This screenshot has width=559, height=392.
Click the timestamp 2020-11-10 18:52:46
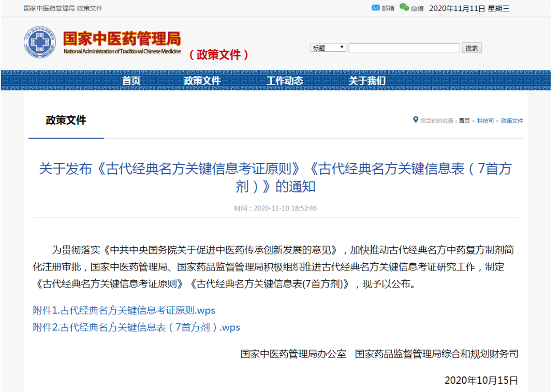coord(275,208)
